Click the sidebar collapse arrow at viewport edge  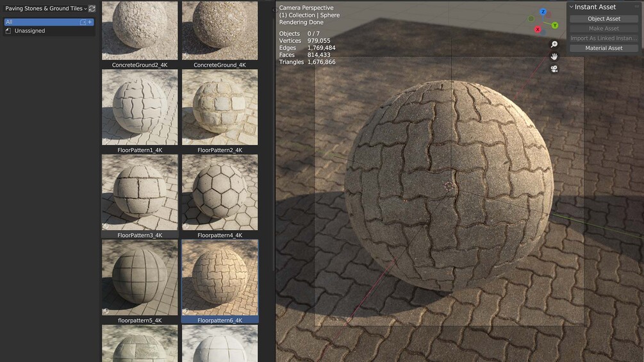(x=274, y=10)
